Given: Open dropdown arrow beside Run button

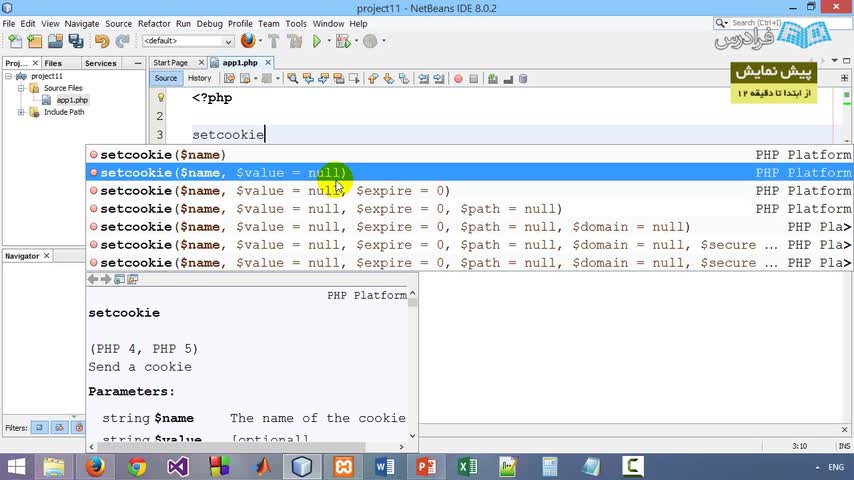Looking at the screenshot, I should [x=329, y=41].
